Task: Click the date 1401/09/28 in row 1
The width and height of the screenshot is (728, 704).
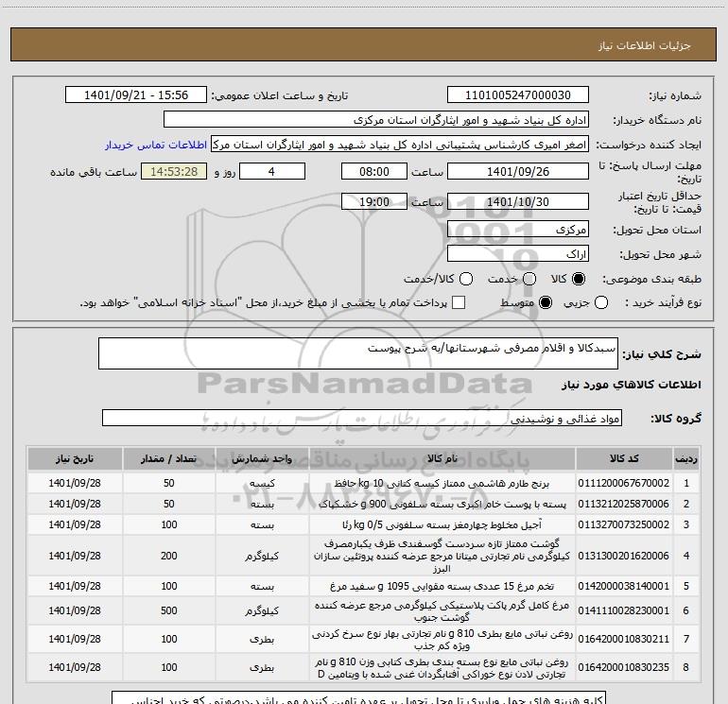Action: [x=75, y=483]
